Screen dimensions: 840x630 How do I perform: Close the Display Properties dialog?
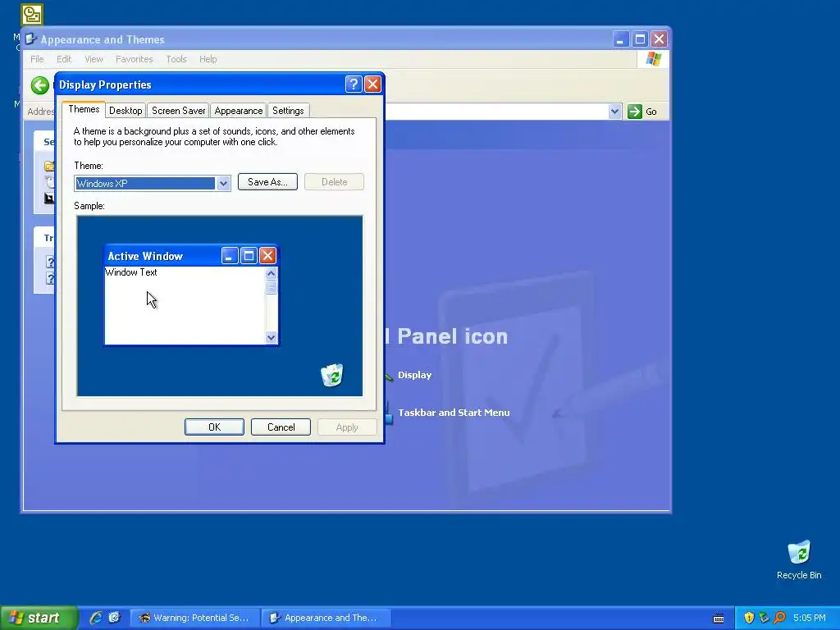pos(372,84)
